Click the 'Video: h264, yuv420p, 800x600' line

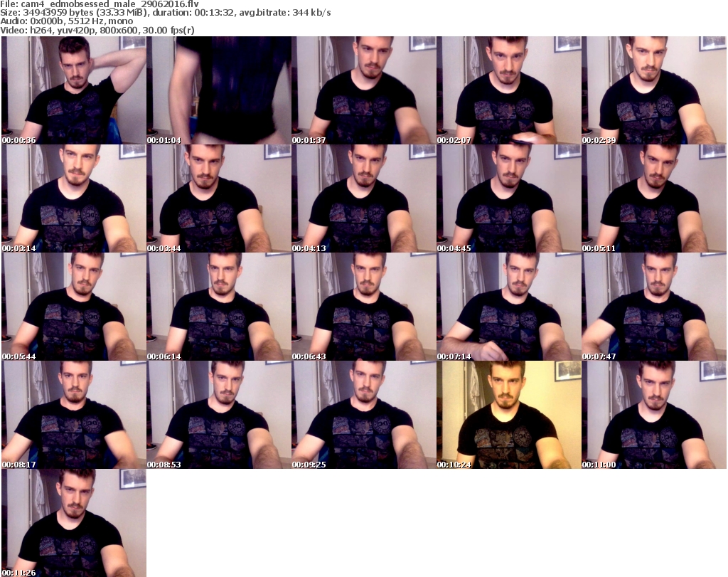(97, 30)
